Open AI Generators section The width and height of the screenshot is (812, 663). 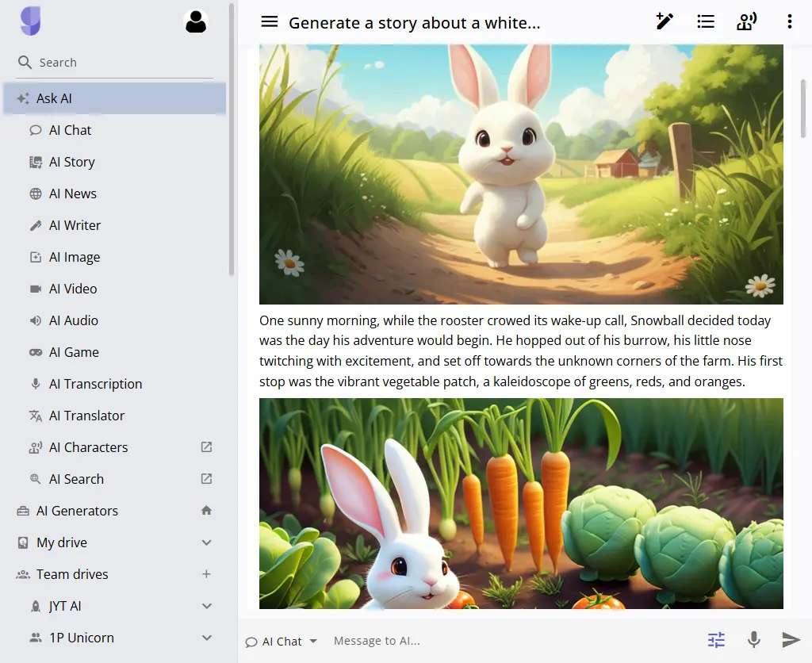114,511
